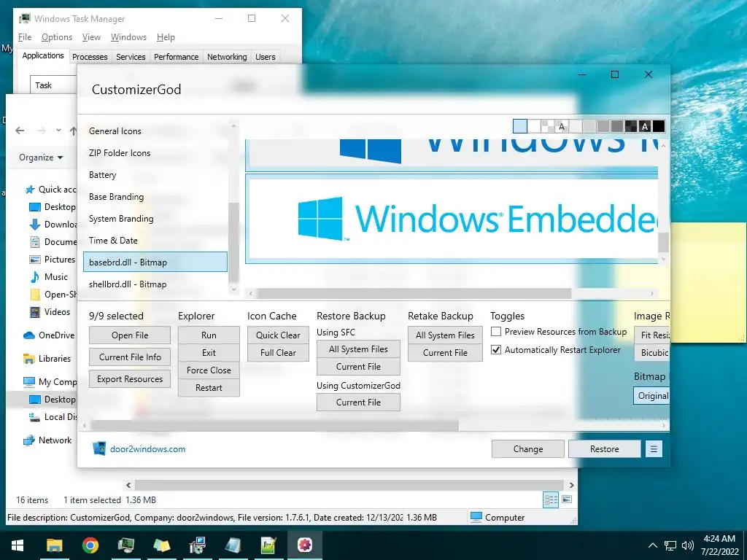Select General Icons category
This screenshot has width=747, height=560.
155,131
